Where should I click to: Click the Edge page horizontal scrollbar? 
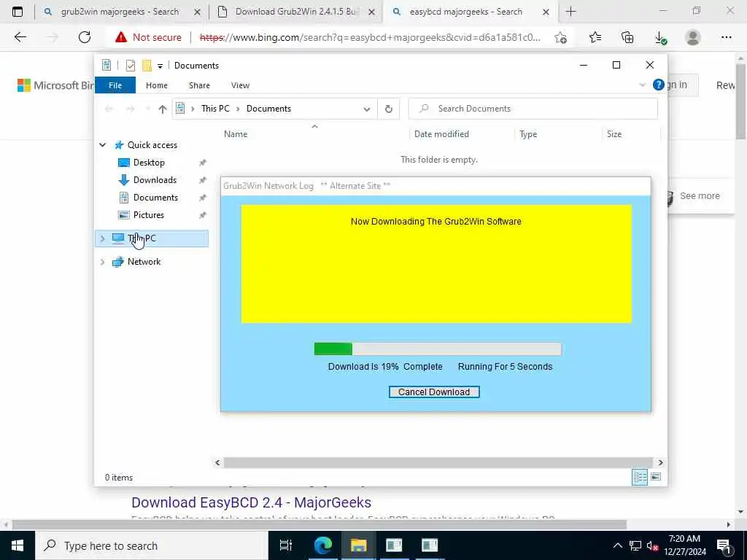320,524
